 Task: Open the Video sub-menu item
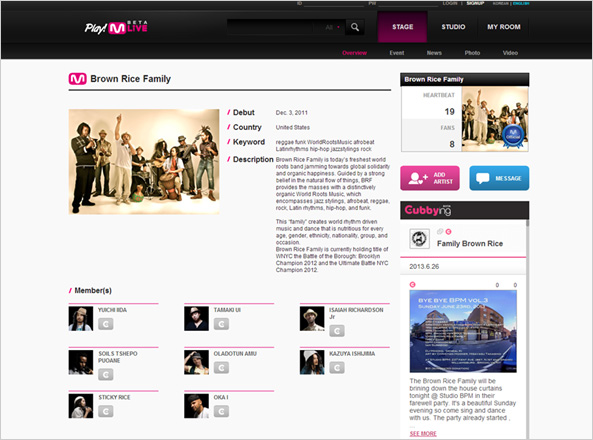(510, 53)
